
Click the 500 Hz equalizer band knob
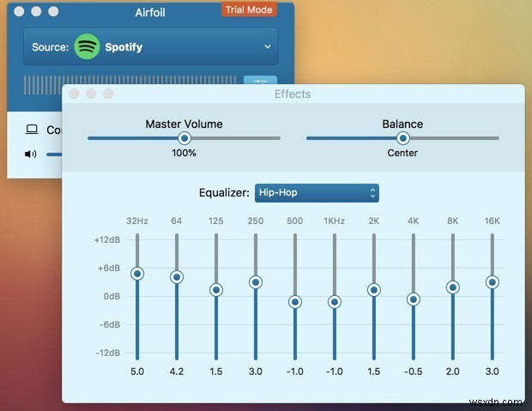pos(295,302)
